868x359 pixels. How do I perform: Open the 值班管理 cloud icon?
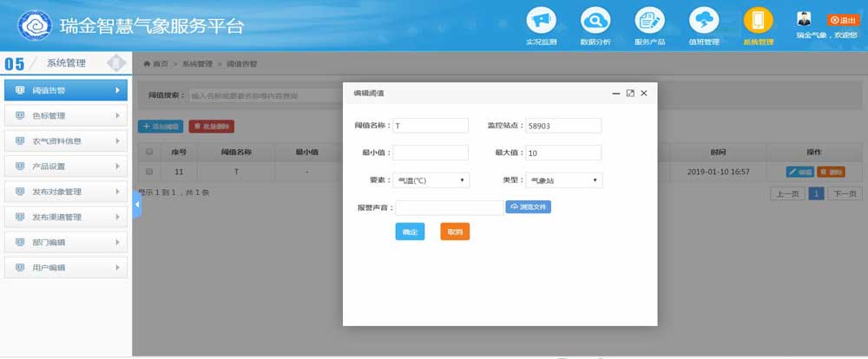pos(704,20)
